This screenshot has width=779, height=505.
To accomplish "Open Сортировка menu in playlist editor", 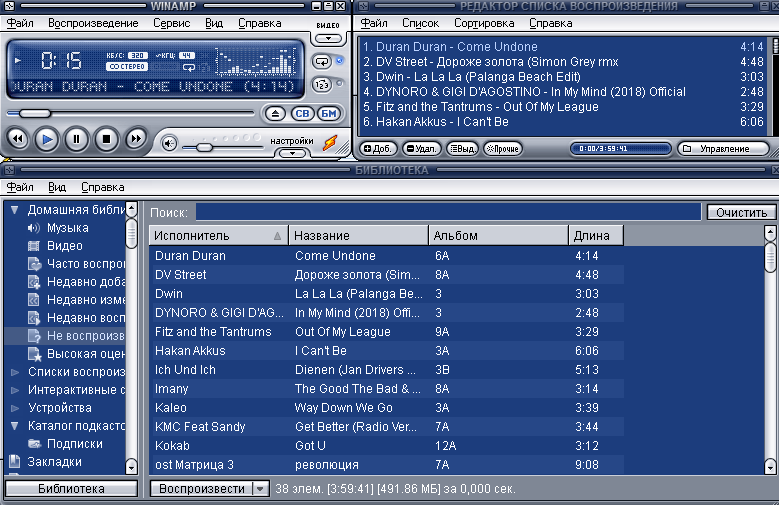I will coord(484,23).
